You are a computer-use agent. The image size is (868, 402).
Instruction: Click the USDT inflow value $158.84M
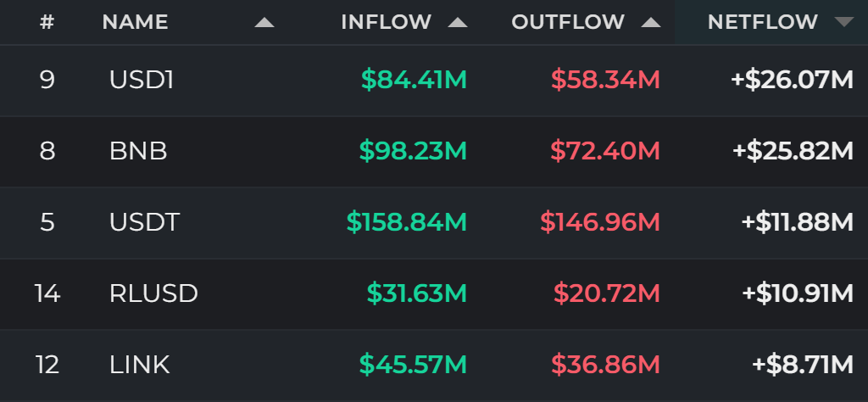tap(407, 222)
